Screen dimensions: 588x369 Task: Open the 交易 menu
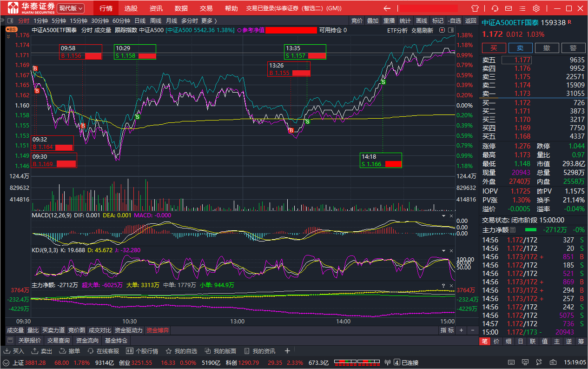click(206, 8)
